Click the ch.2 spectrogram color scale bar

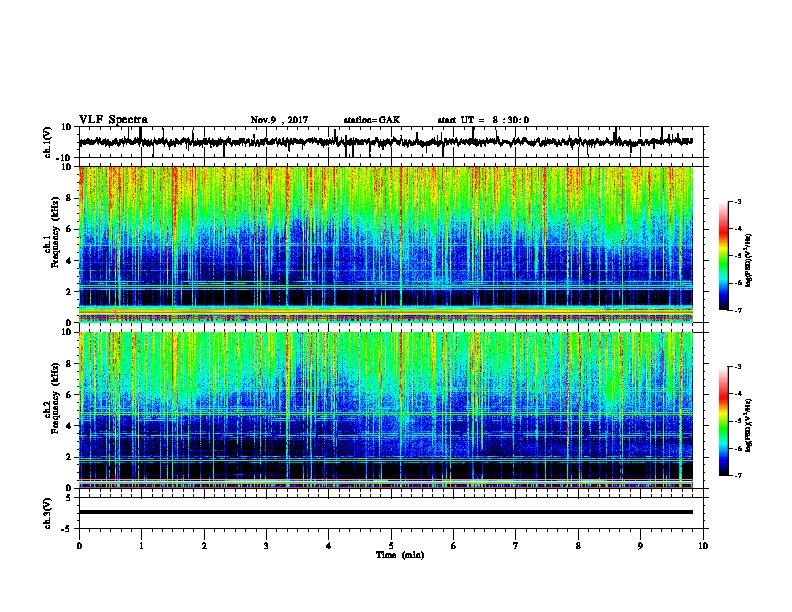pos(724,421)
